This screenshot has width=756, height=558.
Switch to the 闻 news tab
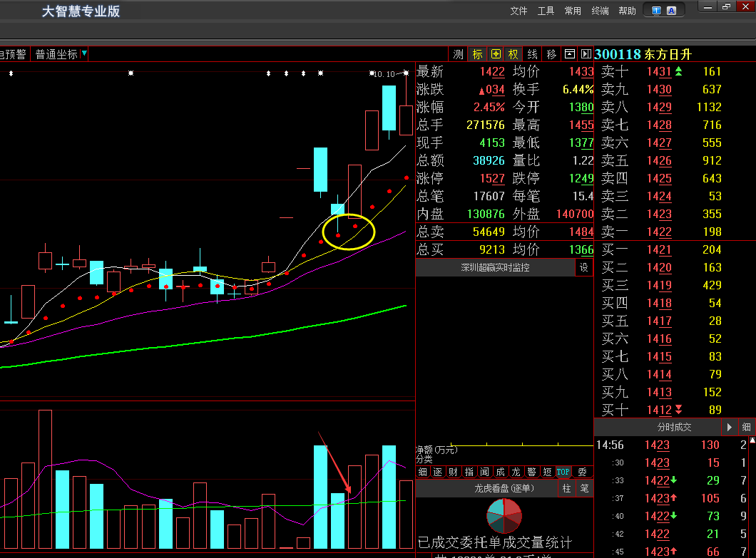[484, 472]
